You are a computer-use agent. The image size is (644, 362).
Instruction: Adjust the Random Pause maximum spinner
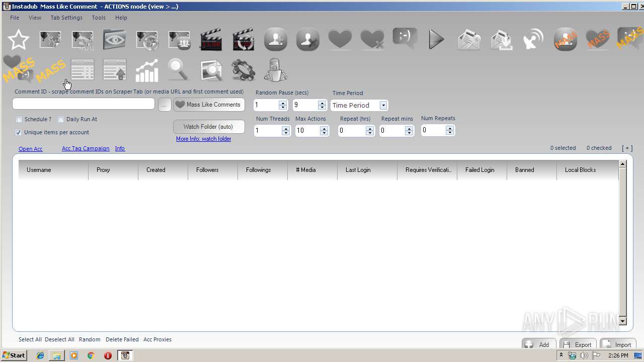click(x=322, y=105)
